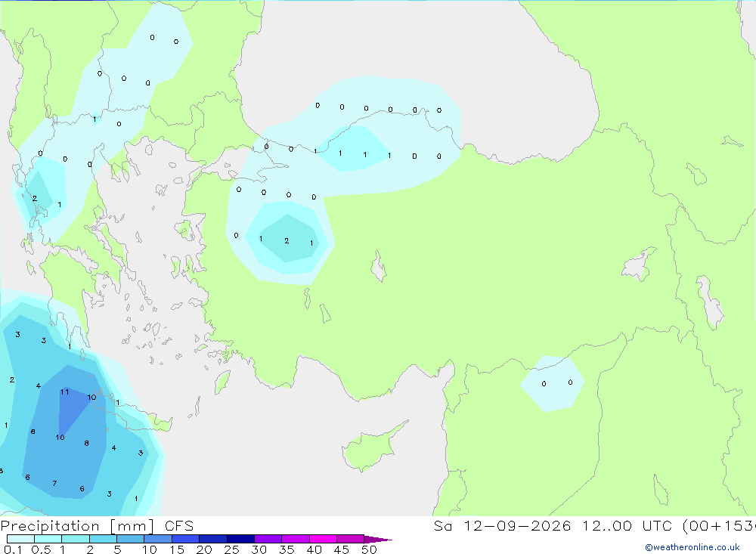The width and height of the screenshot is (756, 554).
Task: Click the lightest 0.1–0.5 mm legend swatch
Action: tap(20, 539)
